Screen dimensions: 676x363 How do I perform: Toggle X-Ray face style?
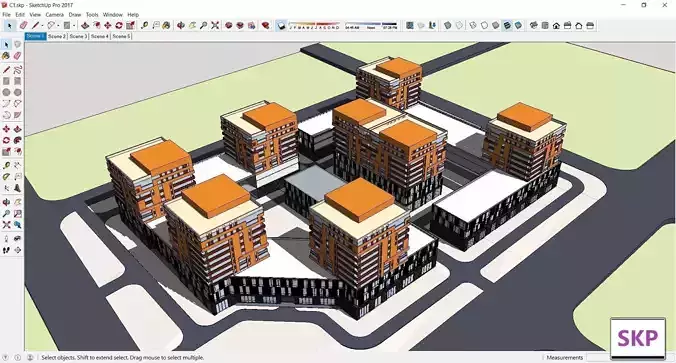pyautogui.click(x=448, y=26)
